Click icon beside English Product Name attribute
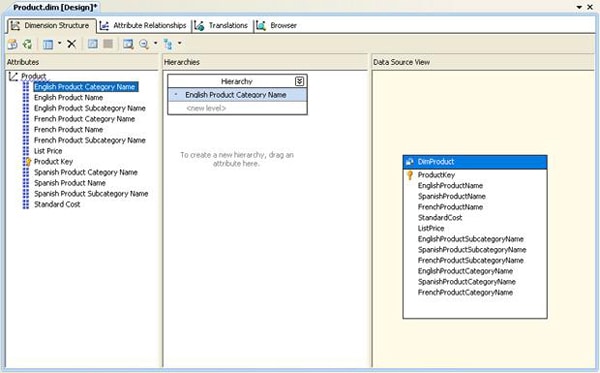 (x=26, y=98)
